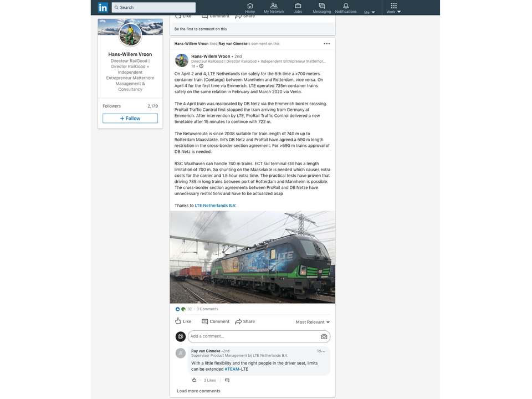Load more comments on the post

pos(198,391)
